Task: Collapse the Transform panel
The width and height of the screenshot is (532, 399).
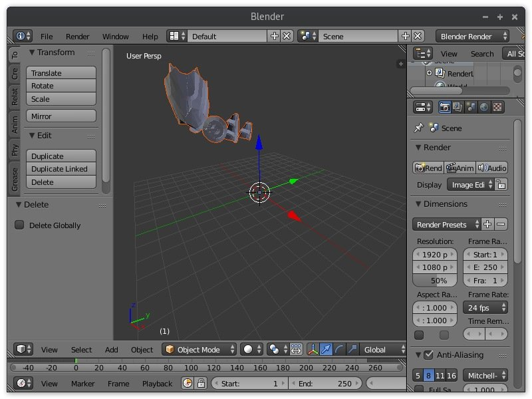Action: tap(32, 53)
